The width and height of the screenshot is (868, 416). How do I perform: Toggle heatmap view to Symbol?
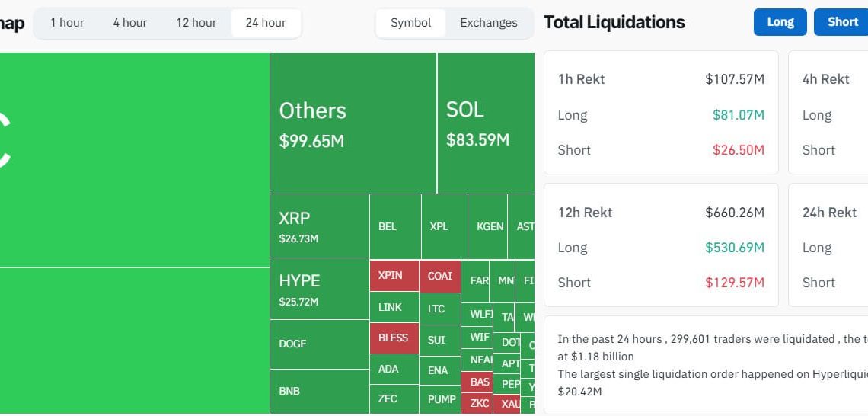pyautogui.click(x=411, y=23)
